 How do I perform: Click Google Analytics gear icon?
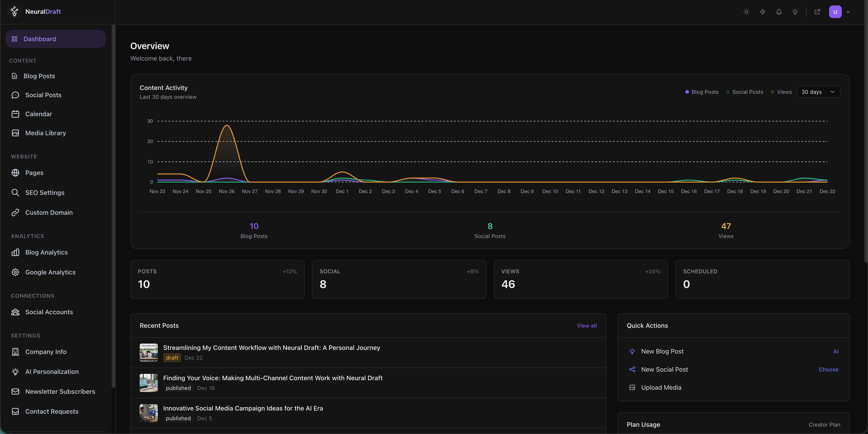(15, 272)
